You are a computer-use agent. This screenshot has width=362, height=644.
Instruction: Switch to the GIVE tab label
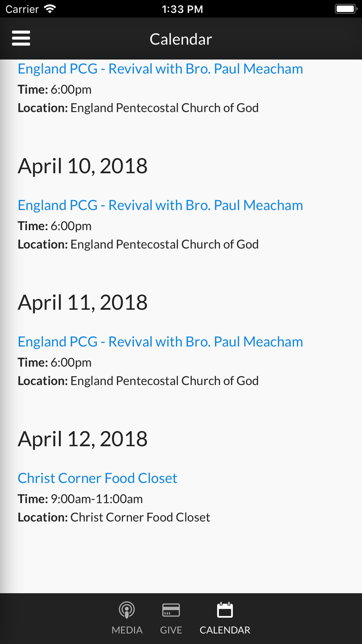(x=171, y=630)
